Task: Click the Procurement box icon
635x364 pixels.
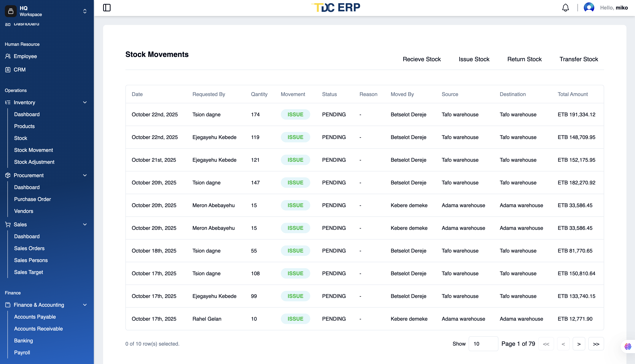Action: click(x=8, y=175)
